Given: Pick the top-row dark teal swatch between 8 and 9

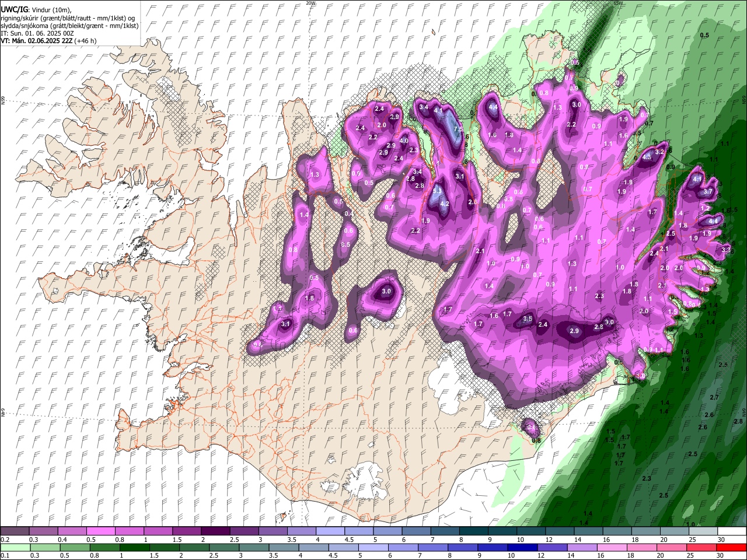Looking at the screenshot, I should coord(474,531).
